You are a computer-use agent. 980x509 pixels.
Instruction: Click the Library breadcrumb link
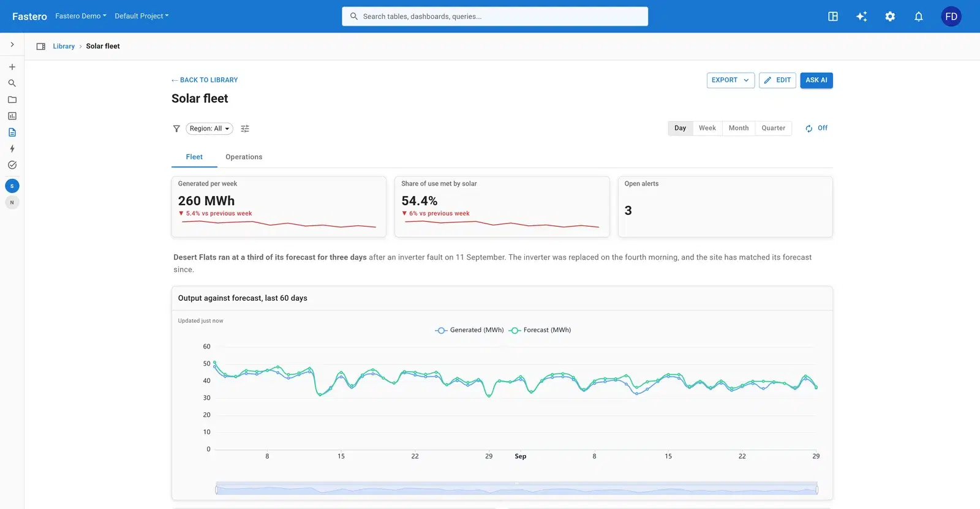tap(64, 47)
